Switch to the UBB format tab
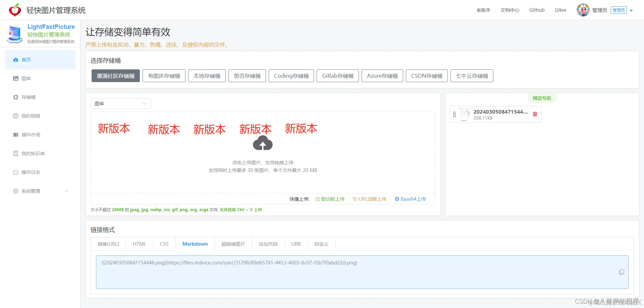 296,244
